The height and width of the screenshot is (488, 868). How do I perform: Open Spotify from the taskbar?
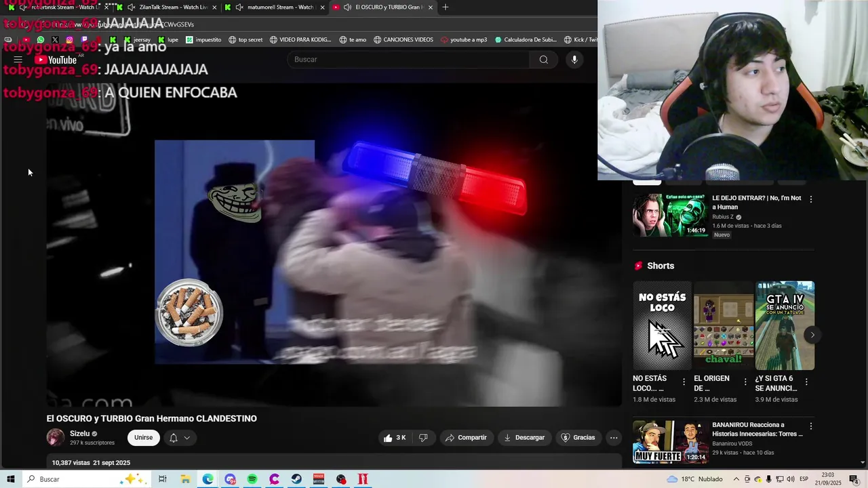coord(252,479)
